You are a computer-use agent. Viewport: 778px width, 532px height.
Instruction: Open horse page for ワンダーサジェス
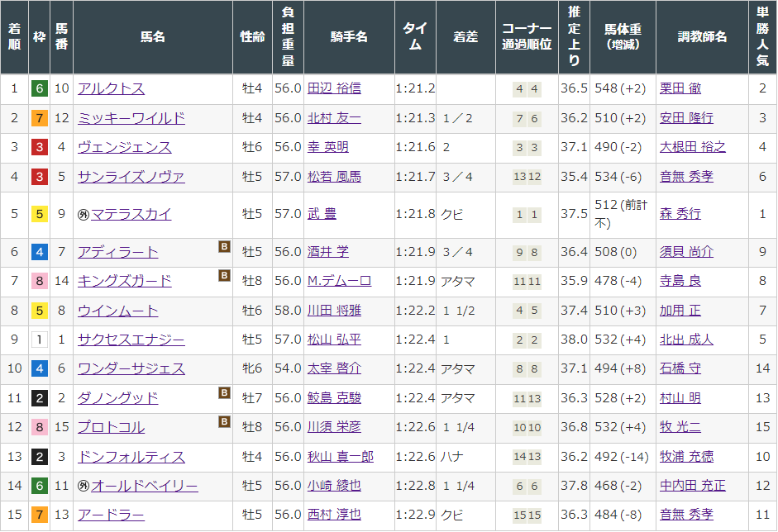pyautogui.click(x=131, y=369)
